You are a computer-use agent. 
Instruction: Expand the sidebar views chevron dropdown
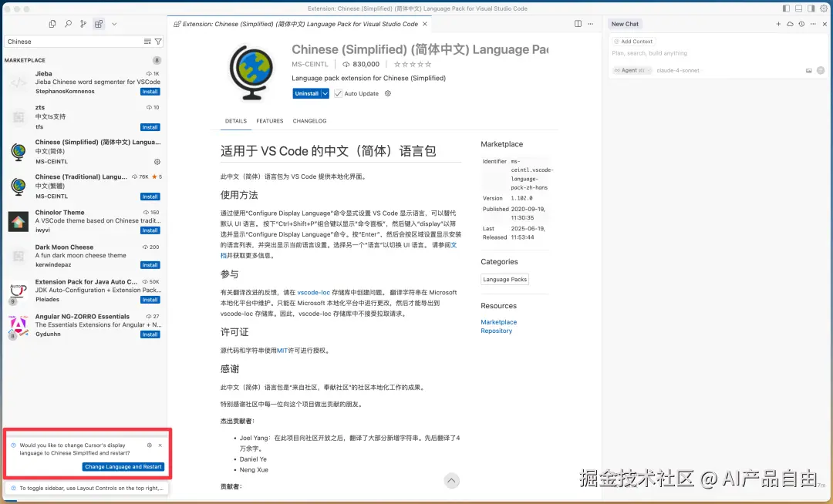tap(114, 24)
